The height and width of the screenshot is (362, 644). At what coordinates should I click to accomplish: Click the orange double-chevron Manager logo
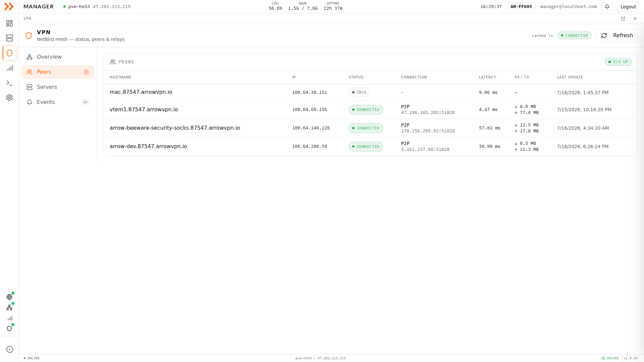coord(9,6)
